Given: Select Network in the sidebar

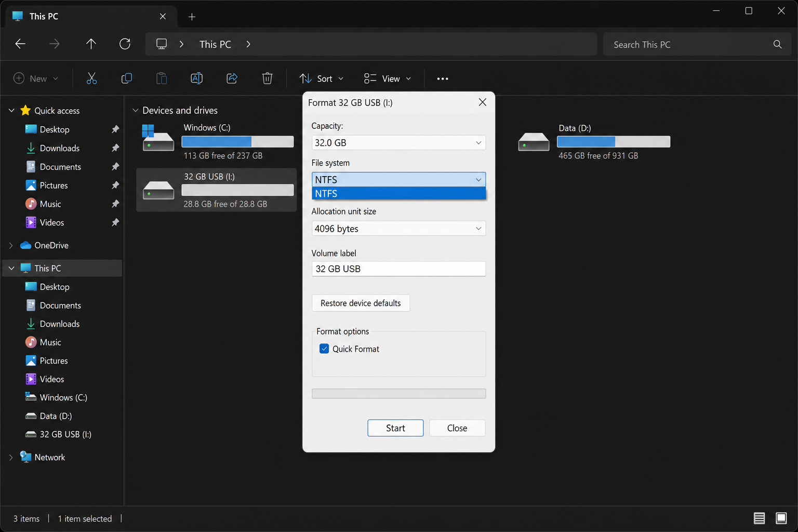Looking at the screenshot, I should (49, 457).
